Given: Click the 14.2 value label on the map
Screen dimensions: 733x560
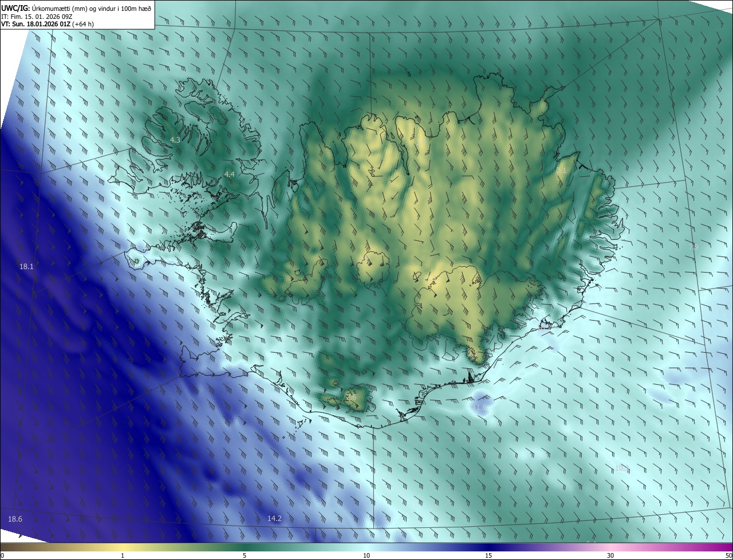Looking at the screenshot, I should (274, 518).
